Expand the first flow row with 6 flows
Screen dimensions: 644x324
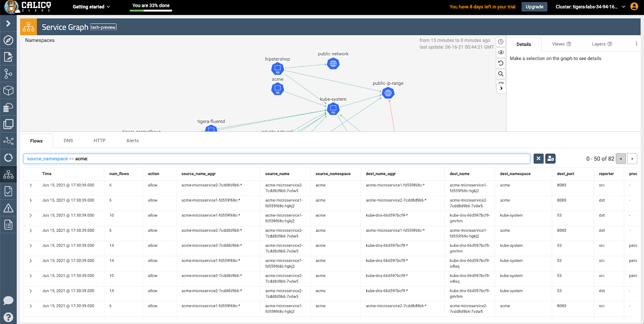pyautogui.click(x=31, y=185)
